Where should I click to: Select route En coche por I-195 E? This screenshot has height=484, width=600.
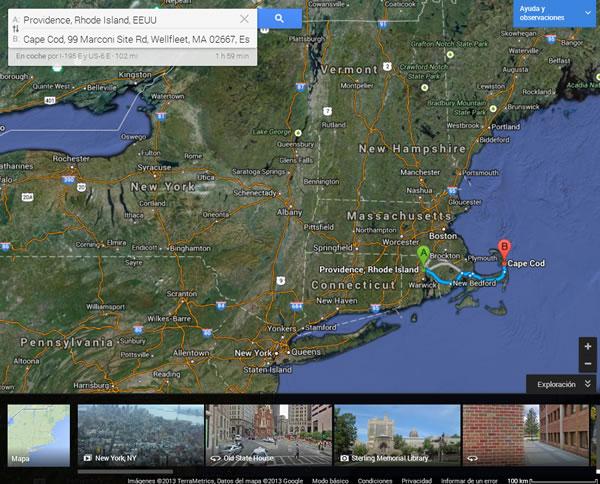pyautogui.click(x=132, y=56)
